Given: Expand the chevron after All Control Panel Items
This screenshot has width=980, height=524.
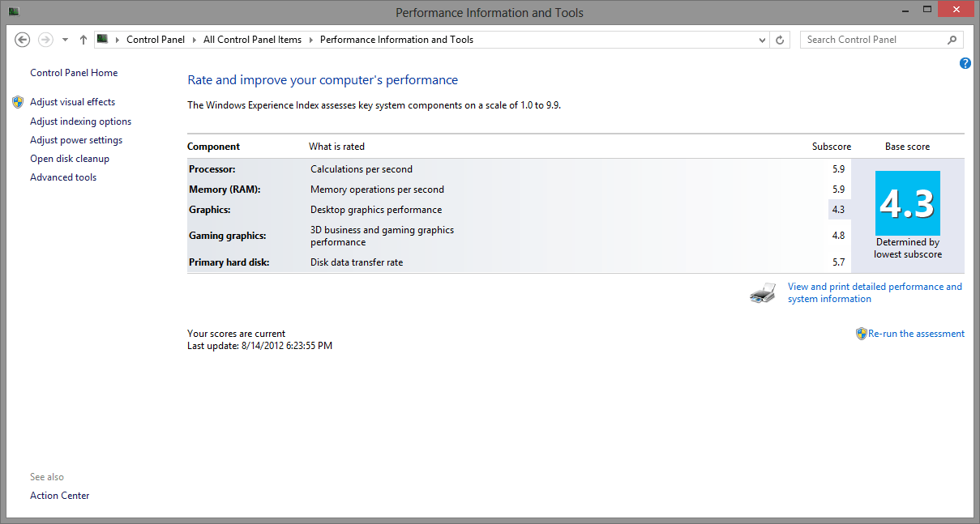Looking at the screenshot, I should (310, 40).
